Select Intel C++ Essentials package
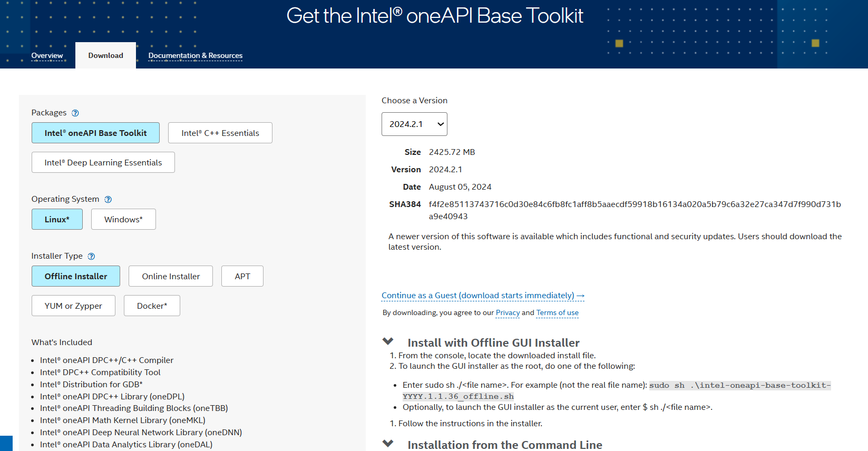Viewport: 868px width, 451px height. point(220,133)
